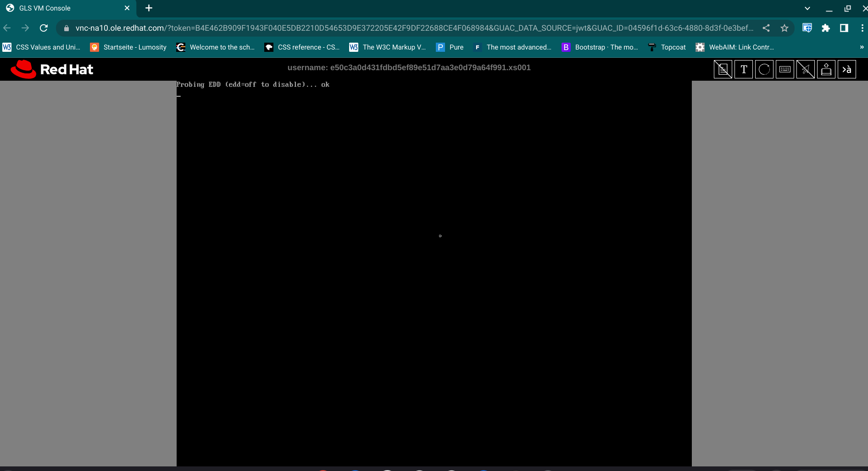Open a new browser tab

pos(149,8)
